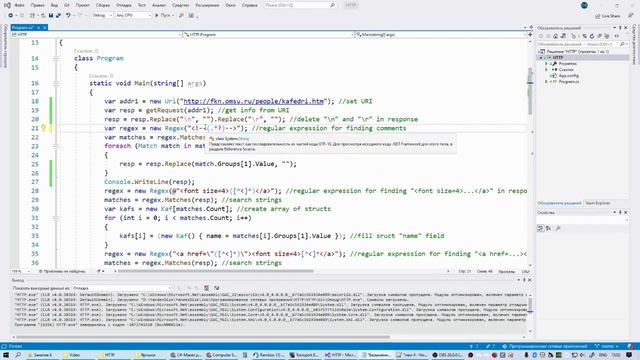Open the Git menu
The image size is (640, 360).
pos(67,5)
